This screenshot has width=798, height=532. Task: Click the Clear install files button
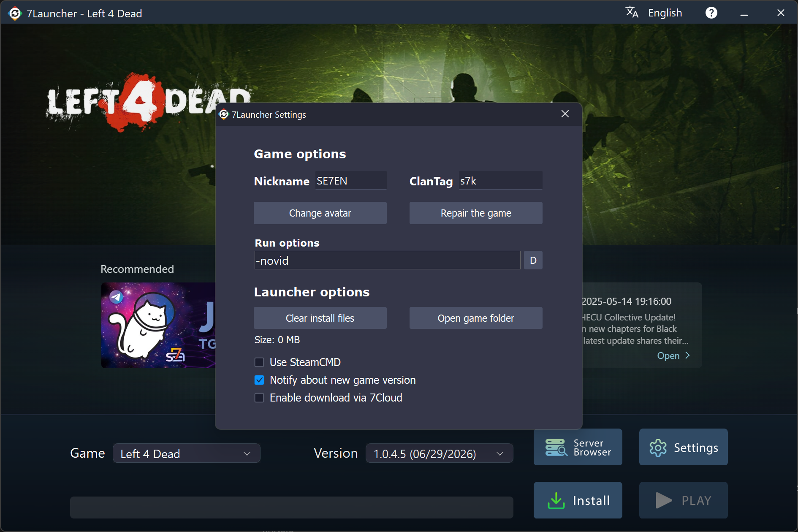[x=320, y=318]
